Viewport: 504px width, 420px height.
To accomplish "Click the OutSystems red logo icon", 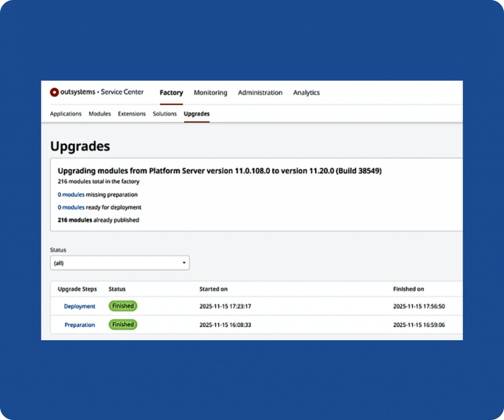I will coord(54,92).
